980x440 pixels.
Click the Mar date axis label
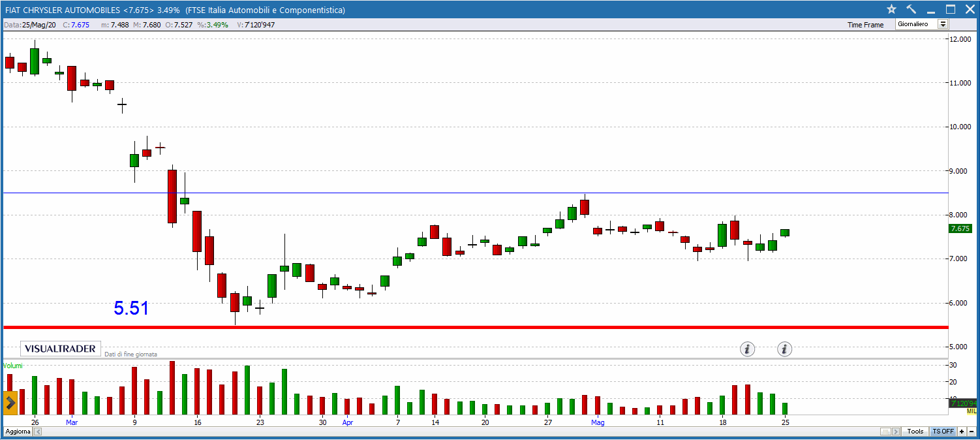[72, 422]
